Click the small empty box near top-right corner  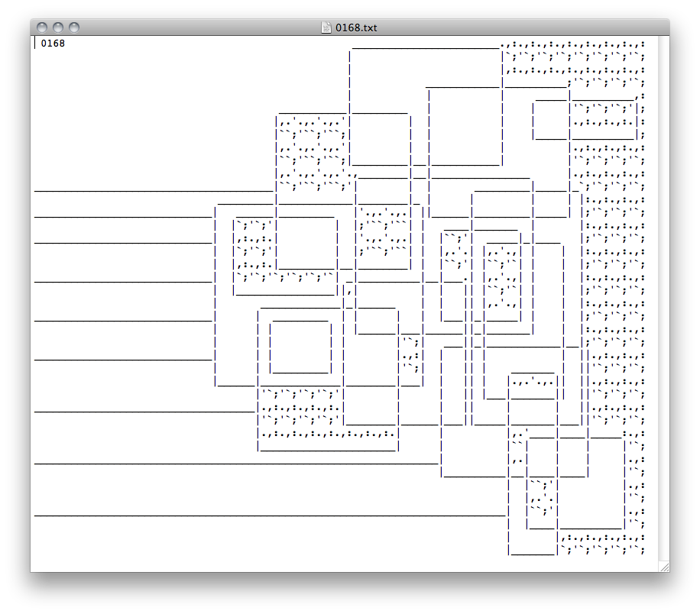point(550,120)
